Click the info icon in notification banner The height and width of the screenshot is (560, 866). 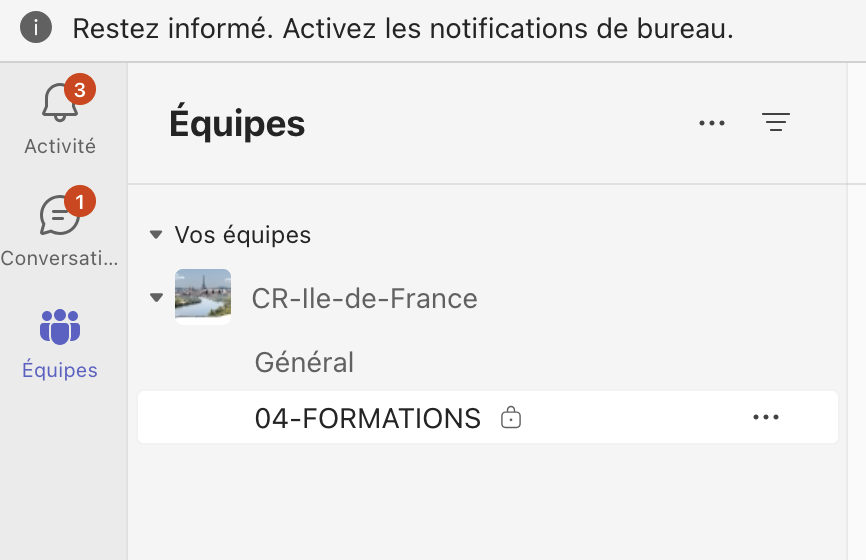(x=36, y=28)
